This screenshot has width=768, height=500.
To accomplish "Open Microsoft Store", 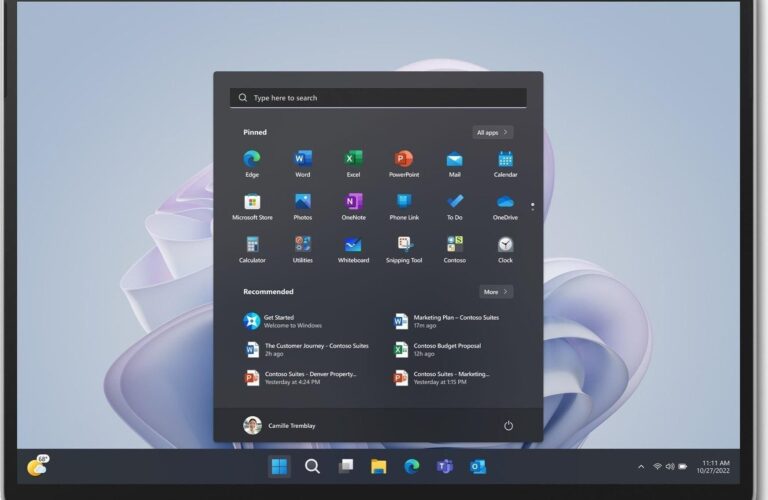I will (252, 207).
